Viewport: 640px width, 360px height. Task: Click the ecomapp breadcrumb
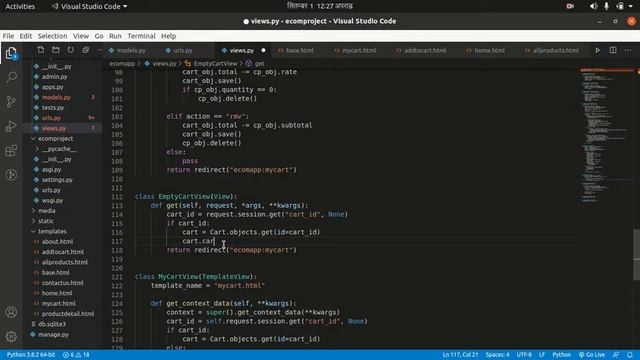point(122,63)
